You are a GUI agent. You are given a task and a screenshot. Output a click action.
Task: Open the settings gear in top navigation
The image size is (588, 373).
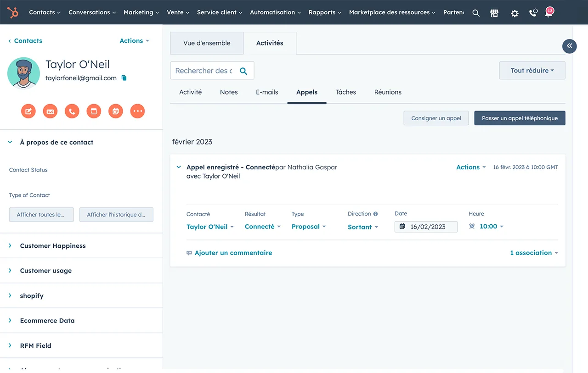pos(514,13)
